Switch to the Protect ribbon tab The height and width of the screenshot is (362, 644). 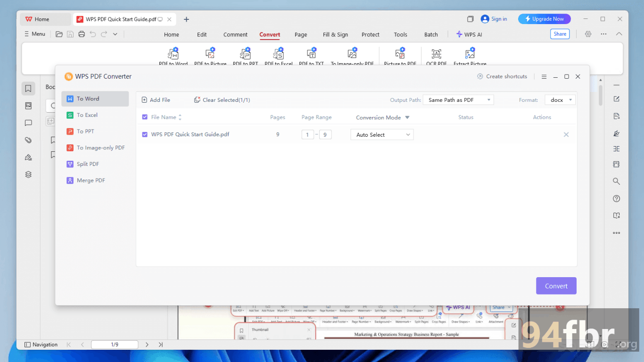tap(371, 34)
